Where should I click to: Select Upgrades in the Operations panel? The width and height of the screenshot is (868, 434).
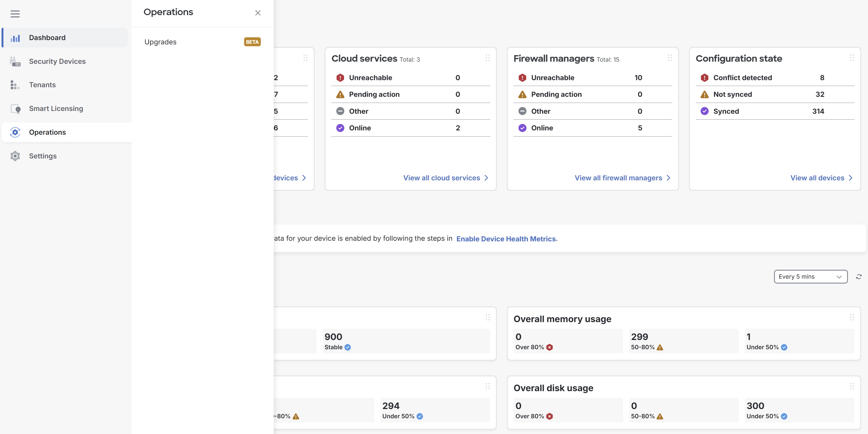coord(160,42)
